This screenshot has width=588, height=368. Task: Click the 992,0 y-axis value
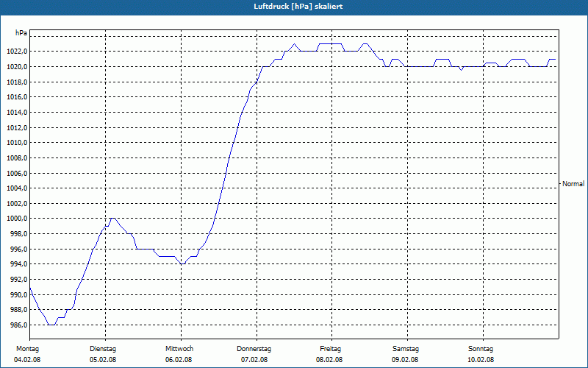(18, 280)
